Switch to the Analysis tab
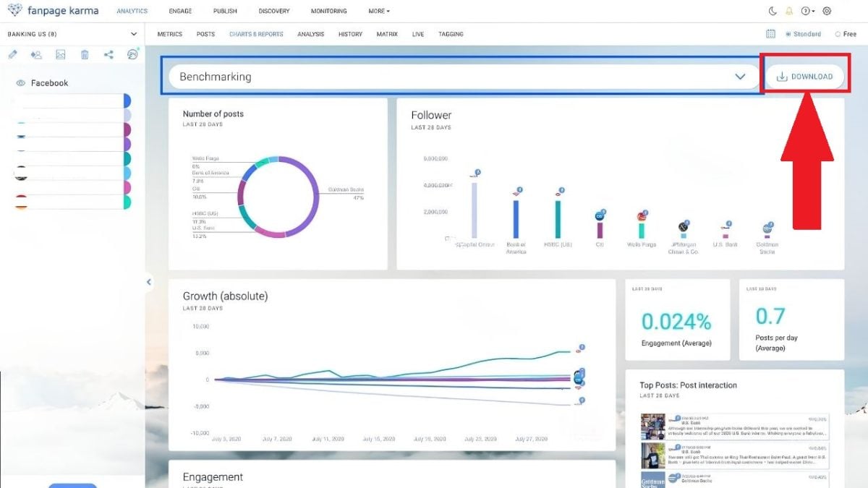The height and width of the screenshot is (488, 868). pyautogui.click(x=311, y=34)
